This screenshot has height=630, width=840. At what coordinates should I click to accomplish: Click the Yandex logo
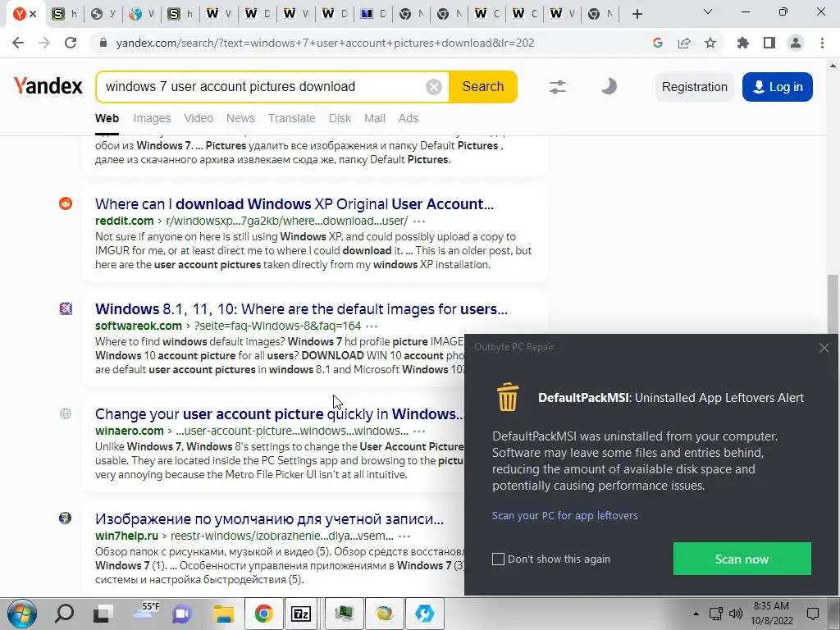48,85
